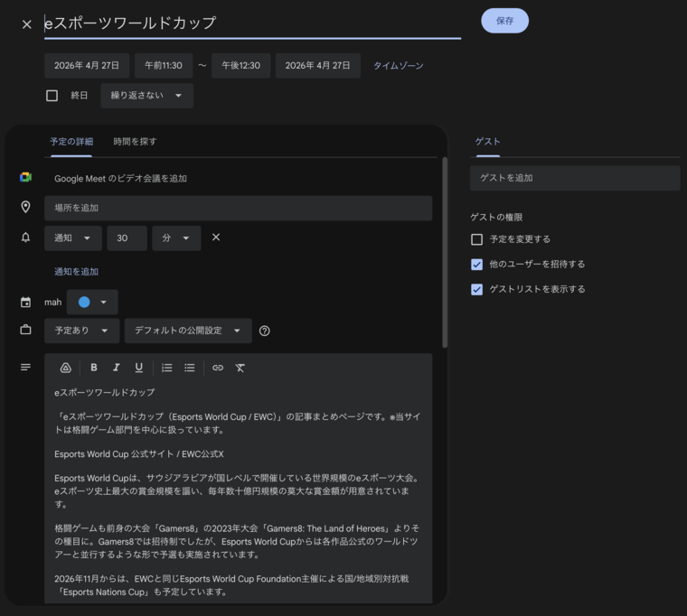This screenshot has height=616, width=687.
Task: Insert a numbered list
Action: (x=167, y=368)
